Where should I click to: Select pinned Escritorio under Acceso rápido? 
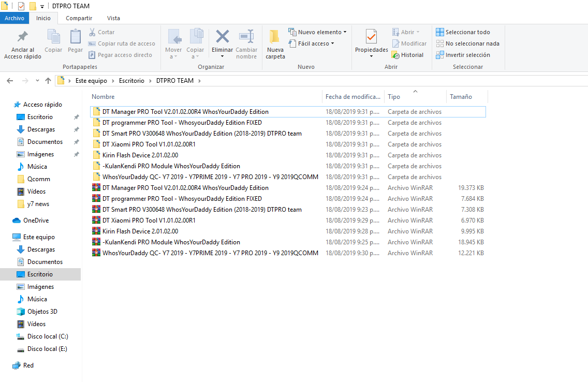[40, 117]
